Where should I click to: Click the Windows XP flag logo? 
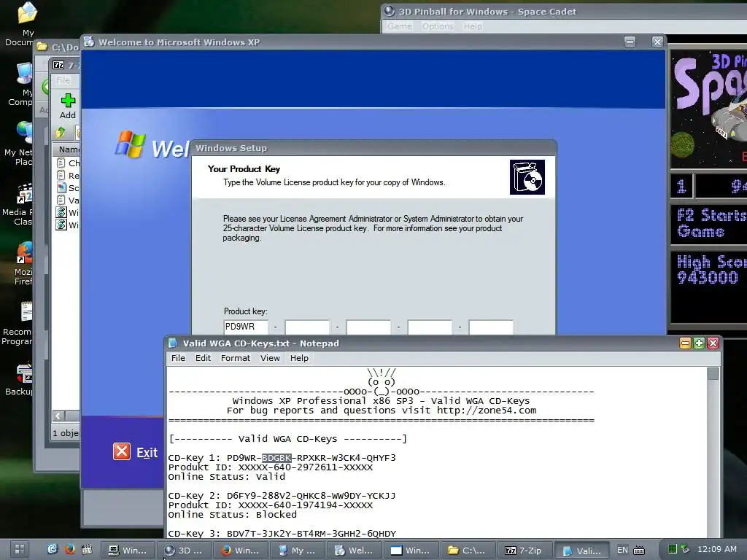130,144
